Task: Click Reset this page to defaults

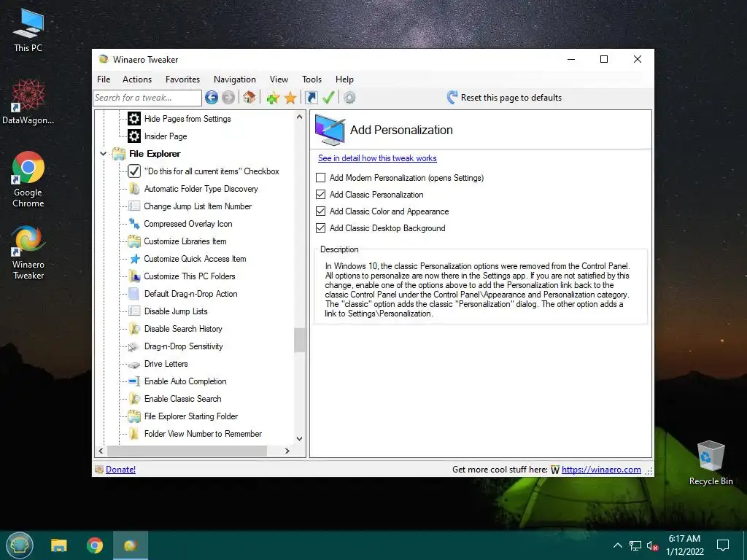Action: (504, 98)
